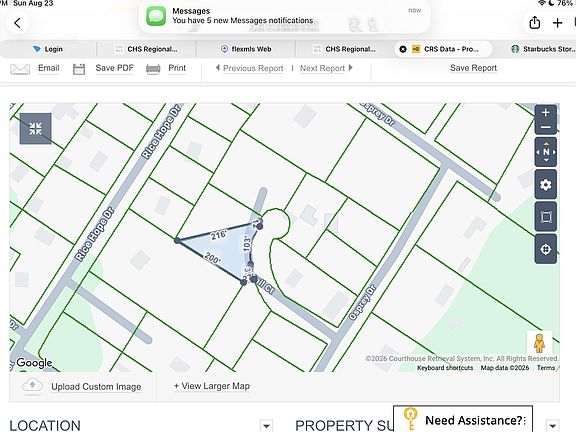576x432 pixels.
Task: Tap the browser back arrow
Action: (17, 23)
